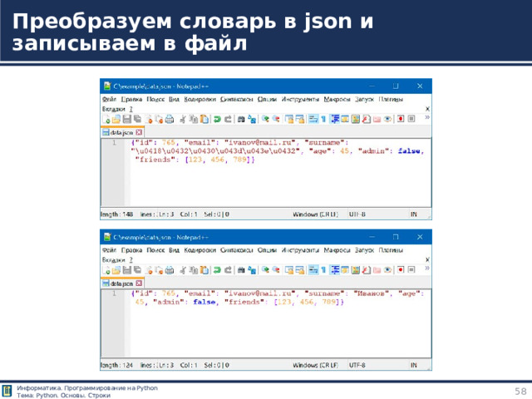This screenshot has width=532, height=399.
Task: Click Redo arrow in upper Notepad++ toolbar
Action: [228, 119]
